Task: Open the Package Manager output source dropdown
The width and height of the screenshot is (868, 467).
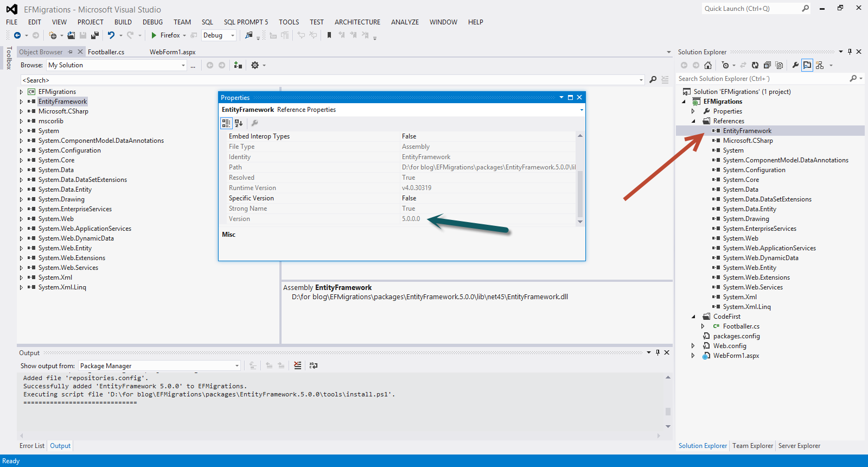Action: 237,365
